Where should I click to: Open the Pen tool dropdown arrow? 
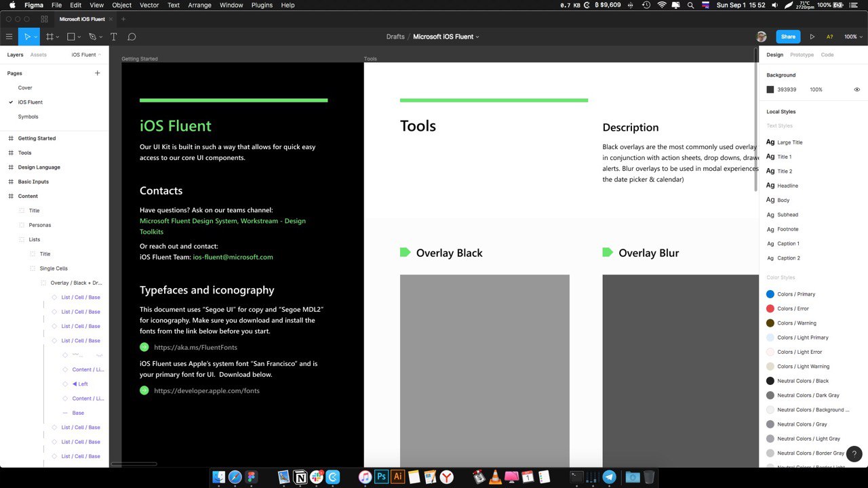pyautogui.click(x=101, y=37)
